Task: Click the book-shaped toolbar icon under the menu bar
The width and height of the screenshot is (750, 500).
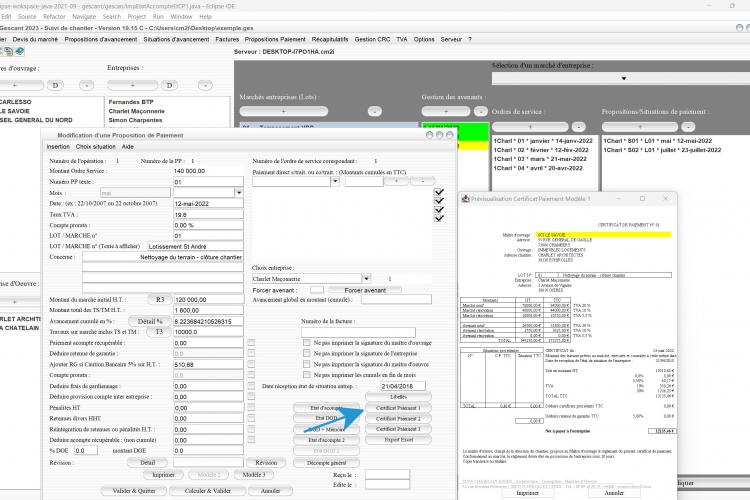Action: point(20,51)
